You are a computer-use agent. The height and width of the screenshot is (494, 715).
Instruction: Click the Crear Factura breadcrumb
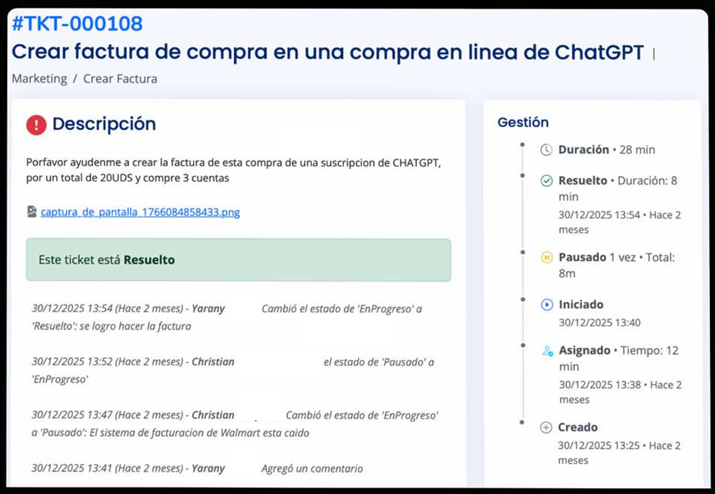tap(120, 78)
